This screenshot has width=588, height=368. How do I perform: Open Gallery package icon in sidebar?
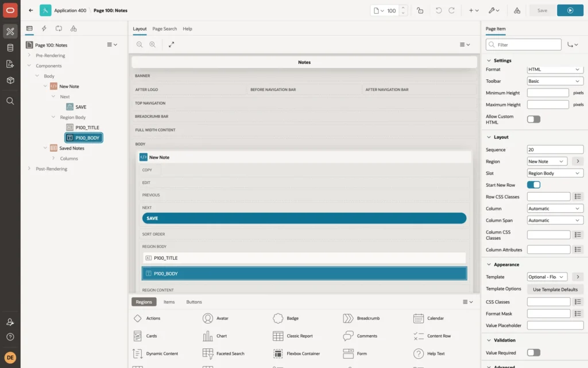click(10, 80)
